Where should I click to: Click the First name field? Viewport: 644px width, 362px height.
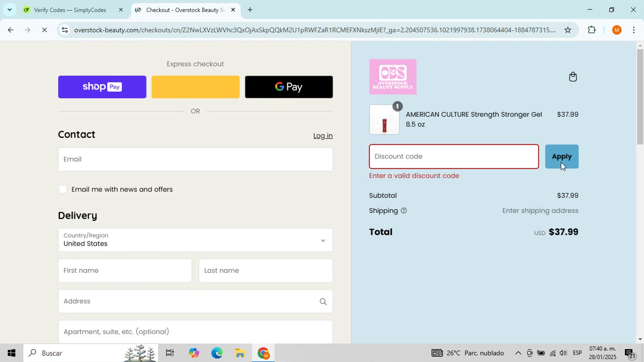pyautogui.click(x=125, y=271)
